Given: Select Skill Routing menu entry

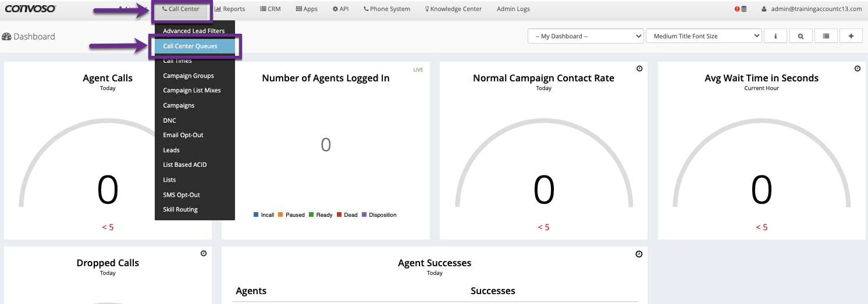Looking at the screenshot, I should tap(180, 209).
